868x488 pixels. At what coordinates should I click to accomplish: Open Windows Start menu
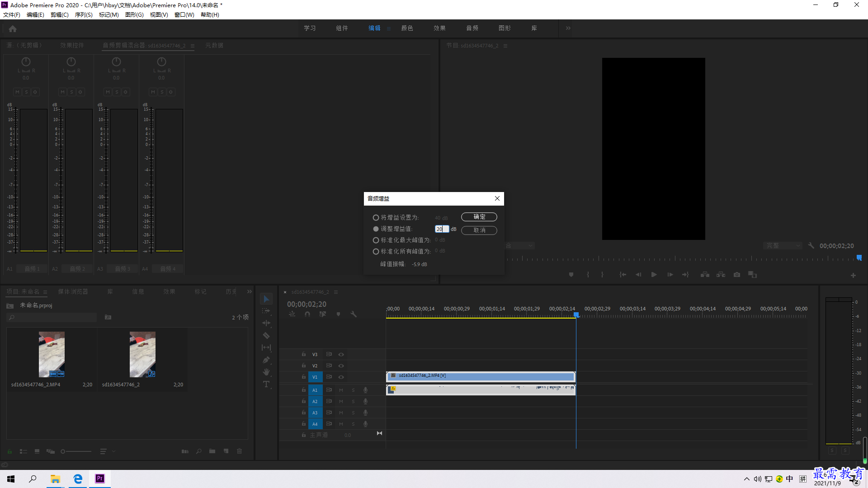click(x=11, y=479)
